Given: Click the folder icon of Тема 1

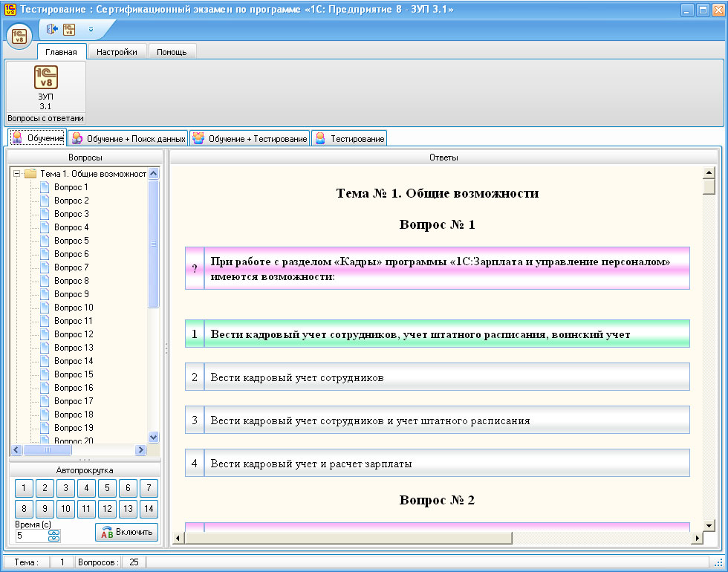Looking at the screenshot, I should pyautogui.click(x=30, y=174).
